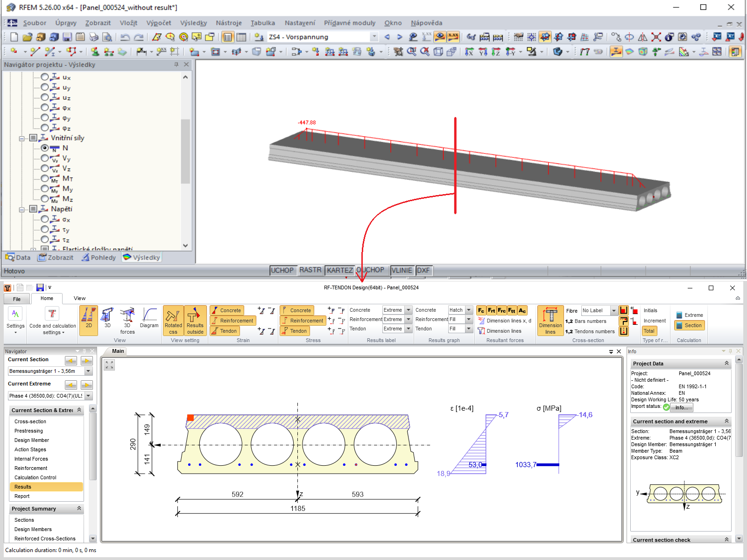The width and height of the screenshot is (747, 560).
Task: Toggle Rotated css view setting
Action: tap(173, 320)
